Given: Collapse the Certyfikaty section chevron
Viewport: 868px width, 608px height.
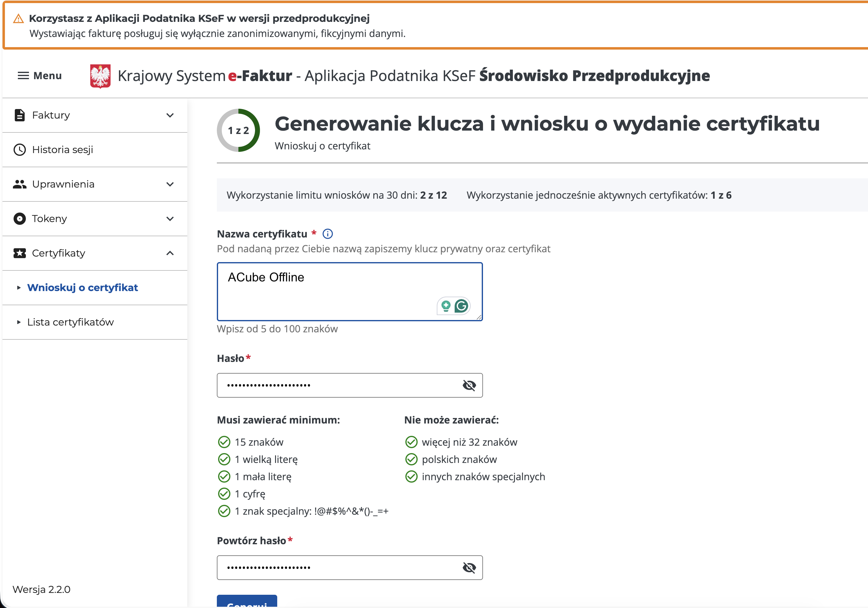Looking at the screenshot, I should pyautogui.click(x=170, y=253).
